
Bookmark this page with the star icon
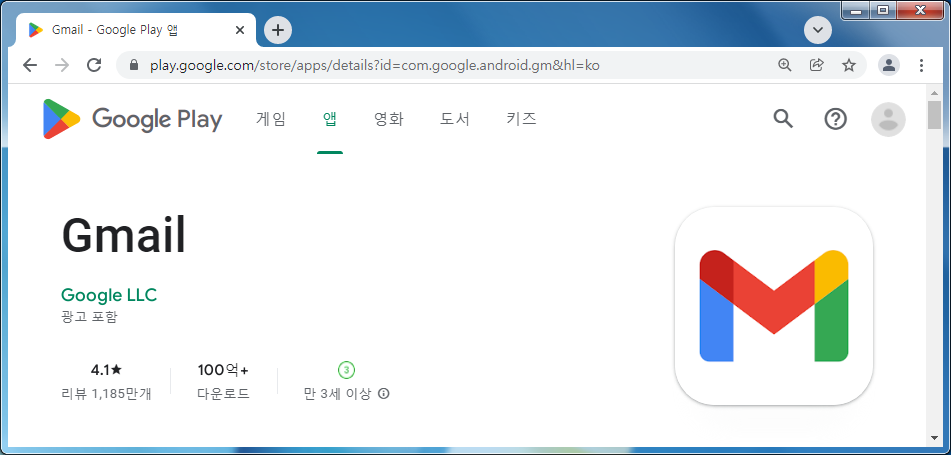[849, 65]
